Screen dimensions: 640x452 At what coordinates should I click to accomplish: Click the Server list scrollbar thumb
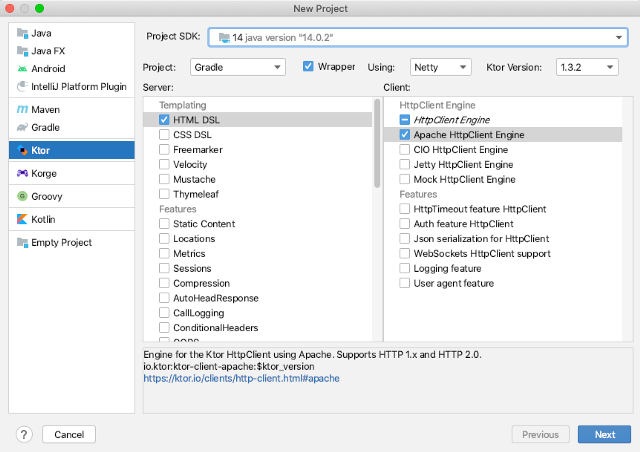click(x=377, y=143)
